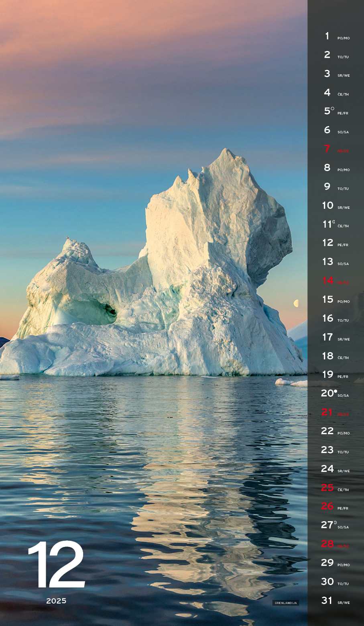Select red holiday date 26

click(327, 506)
